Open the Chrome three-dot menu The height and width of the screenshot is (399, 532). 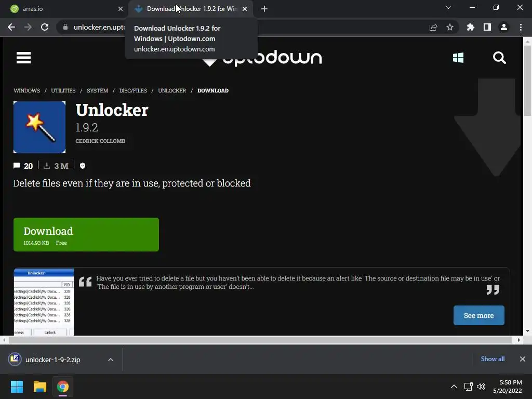click(x=521, y=27)
